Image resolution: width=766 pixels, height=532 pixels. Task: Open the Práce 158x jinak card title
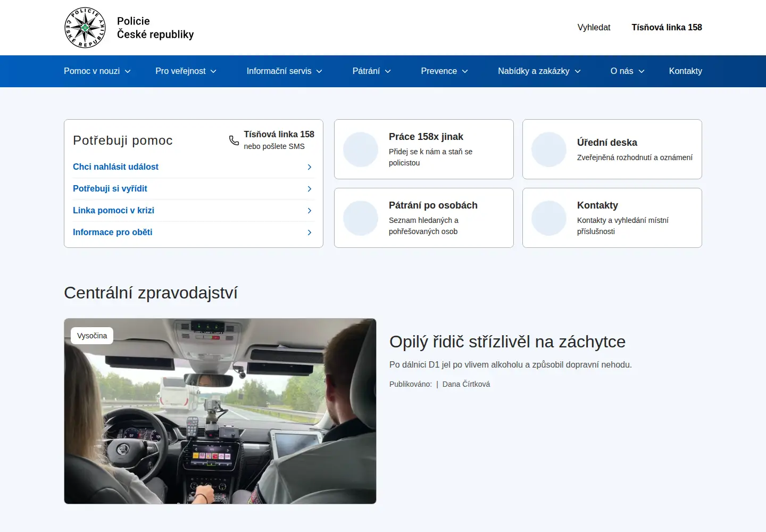coord(426,137)
